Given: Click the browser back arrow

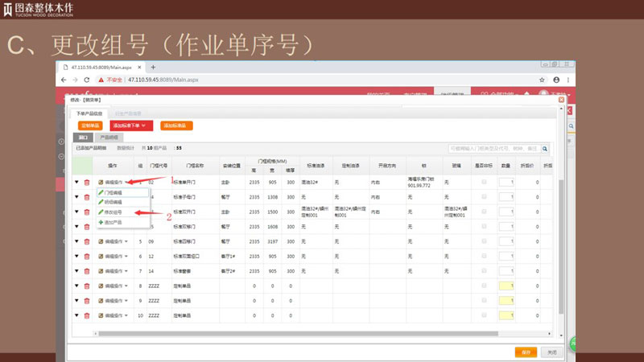Looking at the screenshot, I should 64,80.
